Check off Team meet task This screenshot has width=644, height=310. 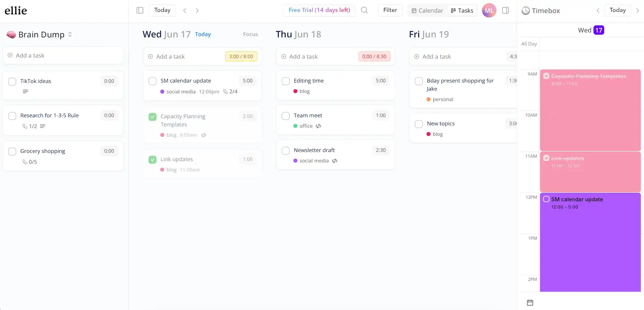(286, 116)
